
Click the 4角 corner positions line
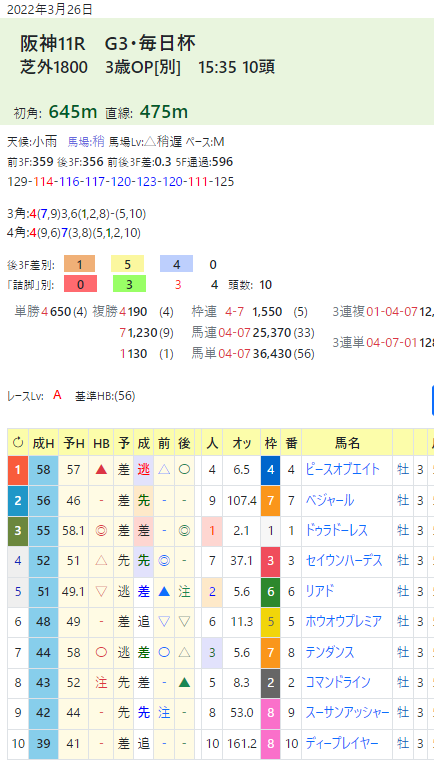pos(74,233)
